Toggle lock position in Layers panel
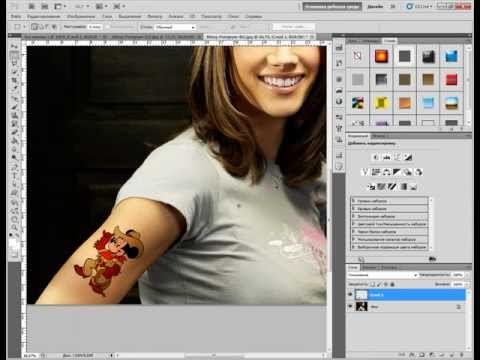 (x=386, y=284)
